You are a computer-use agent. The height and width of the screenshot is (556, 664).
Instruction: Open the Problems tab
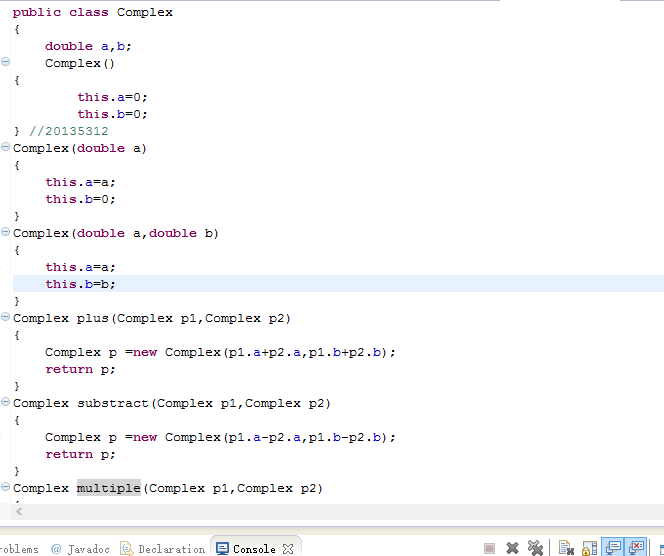[x=19, y=549]
